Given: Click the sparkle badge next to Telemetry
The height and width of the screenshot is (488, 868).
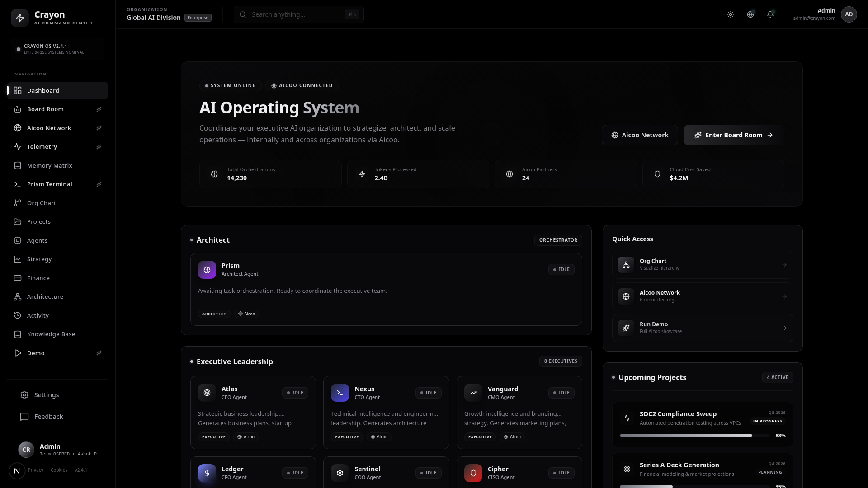Looking at the screenshot, I should pos(99,147).
